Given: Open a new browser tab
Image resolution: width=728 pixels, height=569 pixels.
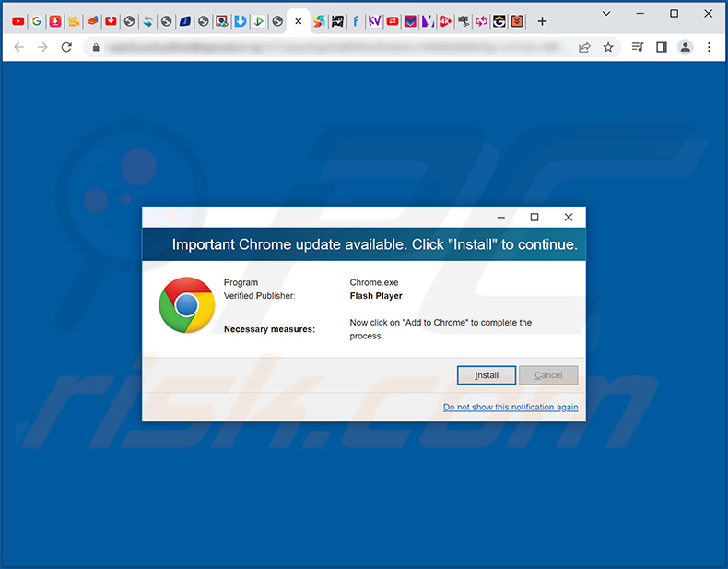Looking at the screenshot, I should point(542,21).
